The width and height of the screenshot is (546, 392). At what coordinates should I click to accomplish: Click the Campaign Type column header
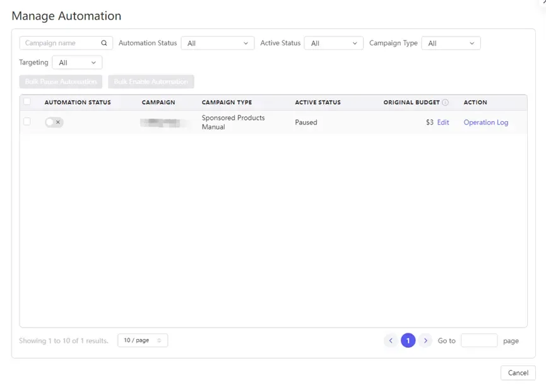tap(227, 102)
